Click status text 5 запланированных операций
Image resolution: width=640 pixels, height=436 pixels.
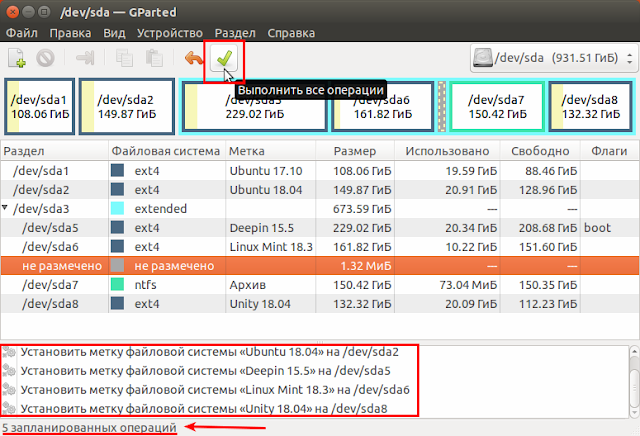[x=89, y=427]
